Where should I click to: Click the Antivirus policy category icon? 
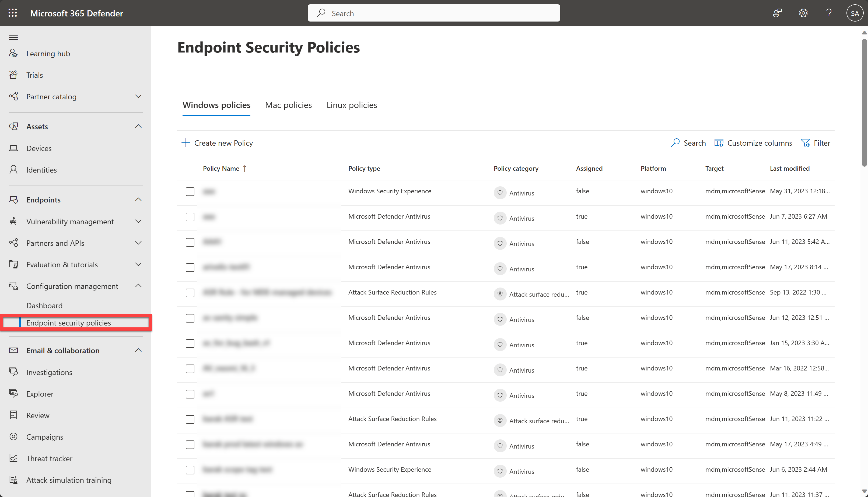[x=500, y=192]
